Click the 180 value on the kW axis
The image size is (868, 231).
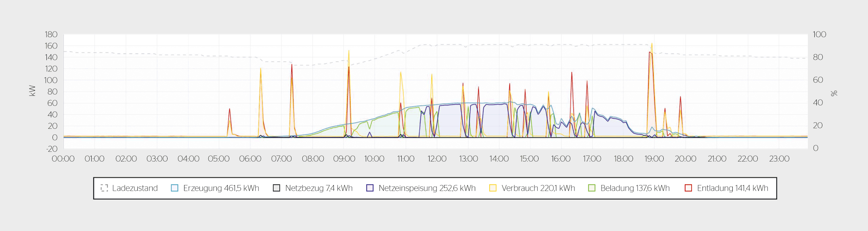51,34
